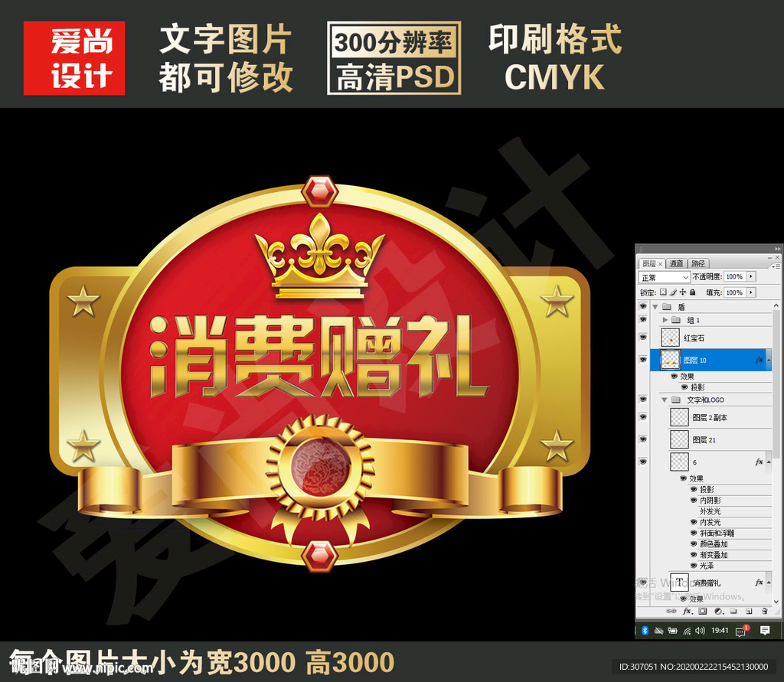
Task: Open the new adjustment layer icon
Action: pyautogui.click(x=718, y=611)
